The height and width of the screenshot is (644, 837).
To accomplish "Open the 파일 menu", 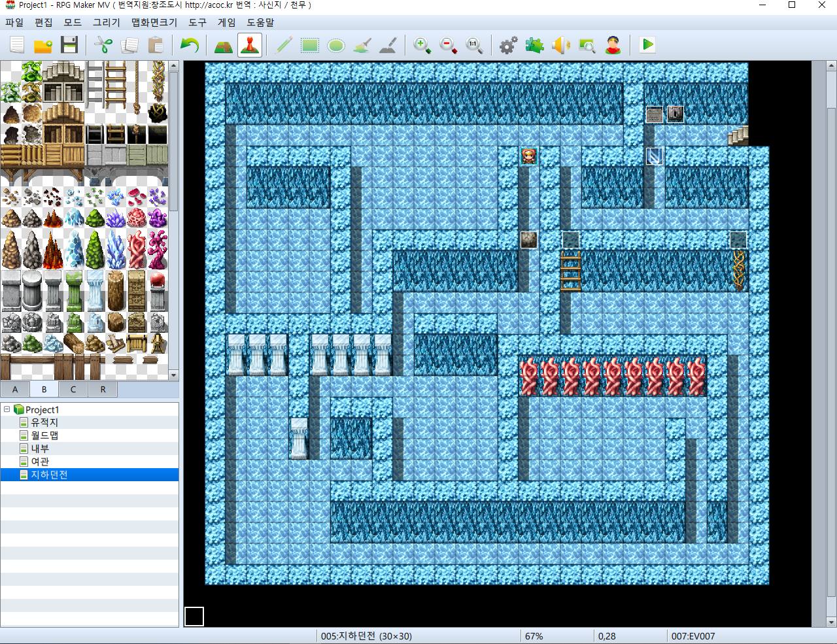I will coord(14,22).
